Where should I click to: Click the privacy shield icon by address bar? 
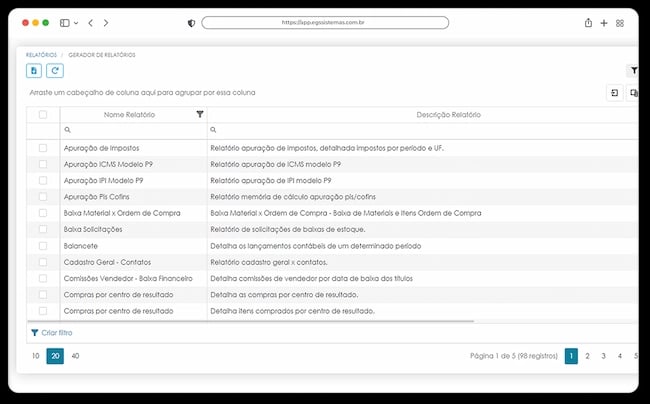click(191, 23)
